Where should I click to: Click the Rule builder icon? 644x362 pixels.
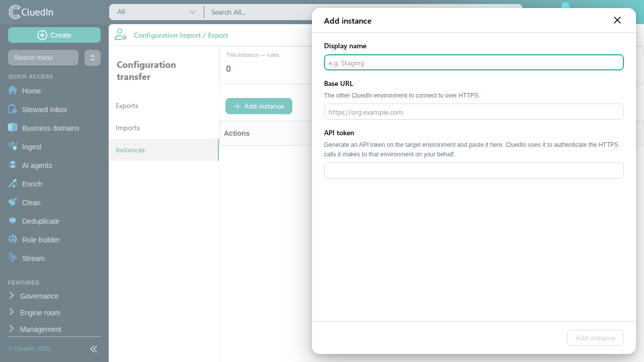13,239
